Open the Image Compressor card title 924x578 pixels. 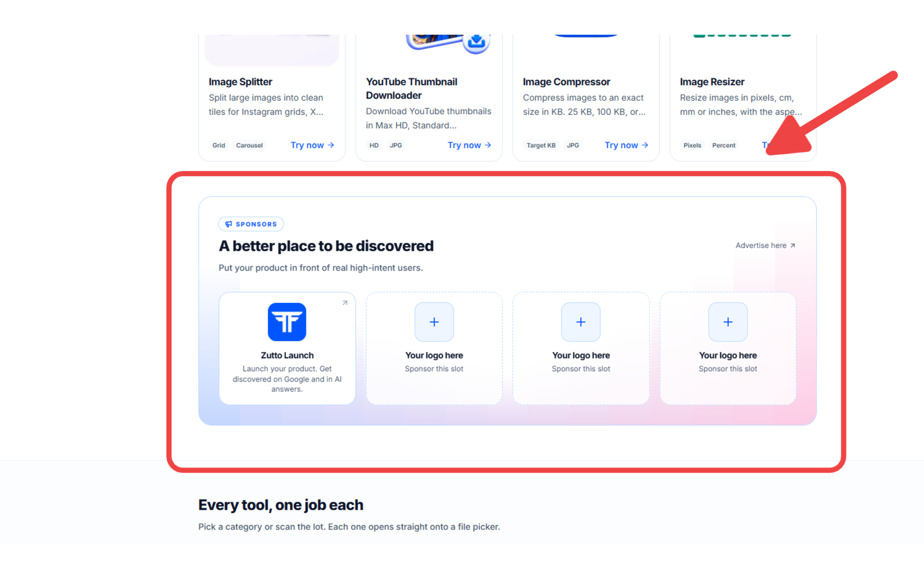pos(567,82)
